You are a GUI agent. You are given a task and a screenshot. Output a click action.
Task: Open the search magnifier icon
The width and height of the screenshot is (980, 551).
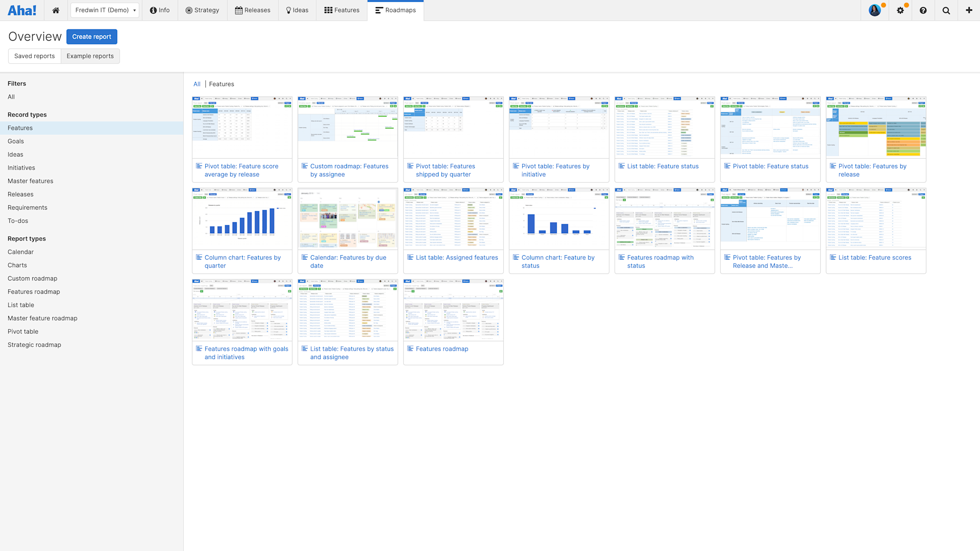click(946, 10)
